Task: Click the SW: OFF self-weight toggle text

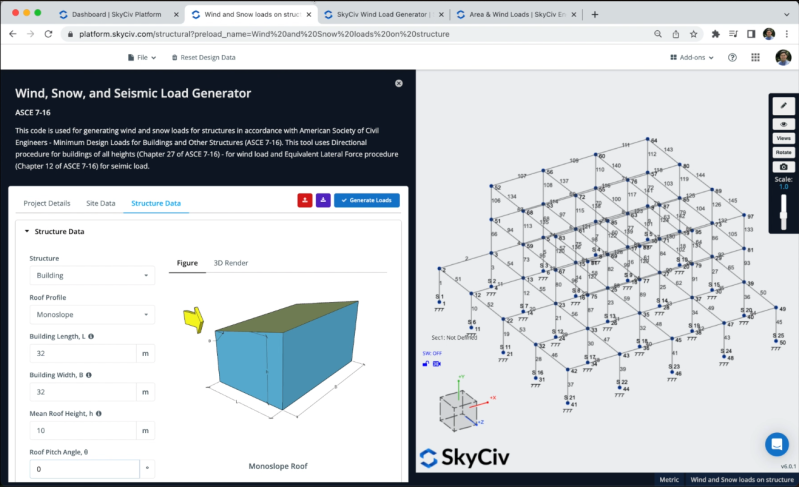Action: coord(432,353)
